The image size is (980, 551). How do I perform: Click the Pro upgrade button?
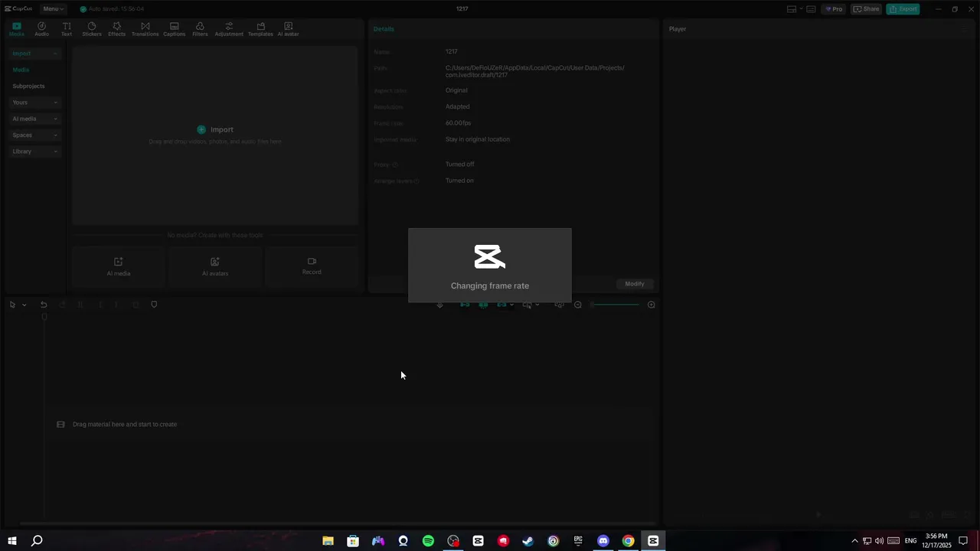(834, 9)
